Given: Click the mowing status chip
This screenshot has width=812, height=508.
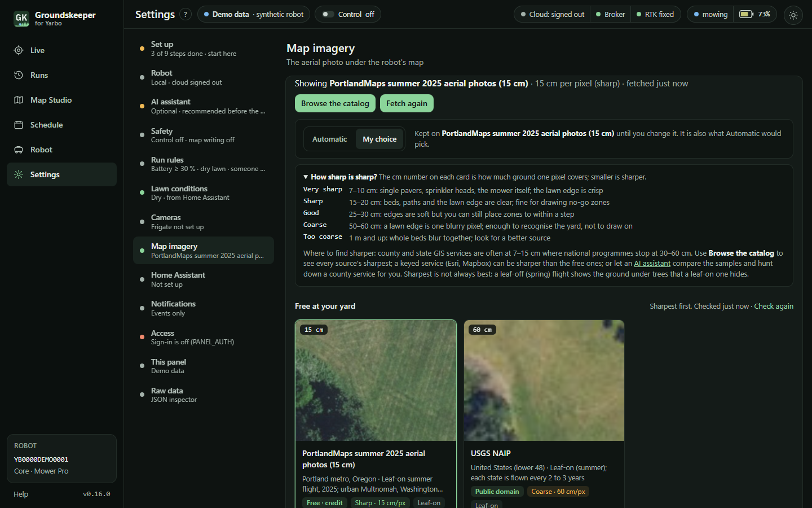Looking at the screenshot, I should 710,14.
